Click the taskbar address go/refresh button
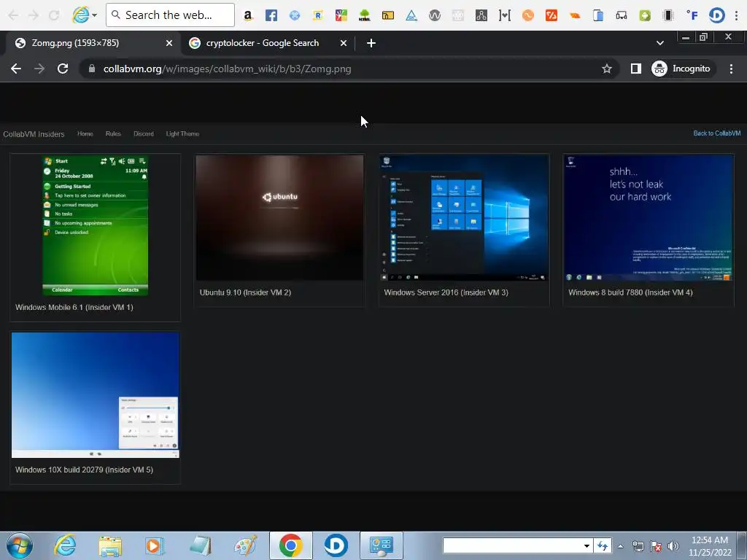Image resolution: width=747 pixels, height=560 pixels. coord(603,545)
